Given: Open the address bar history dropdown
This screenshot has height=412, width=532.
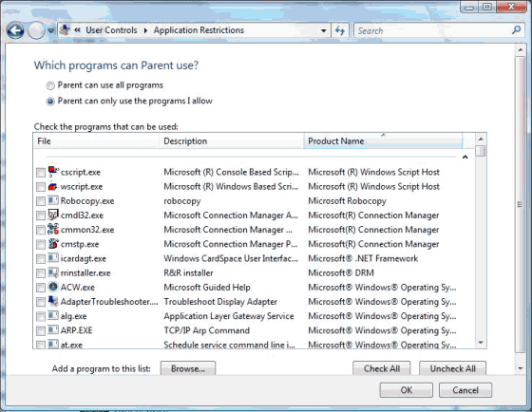Looking at the screenshot, I should pos(324,31).
